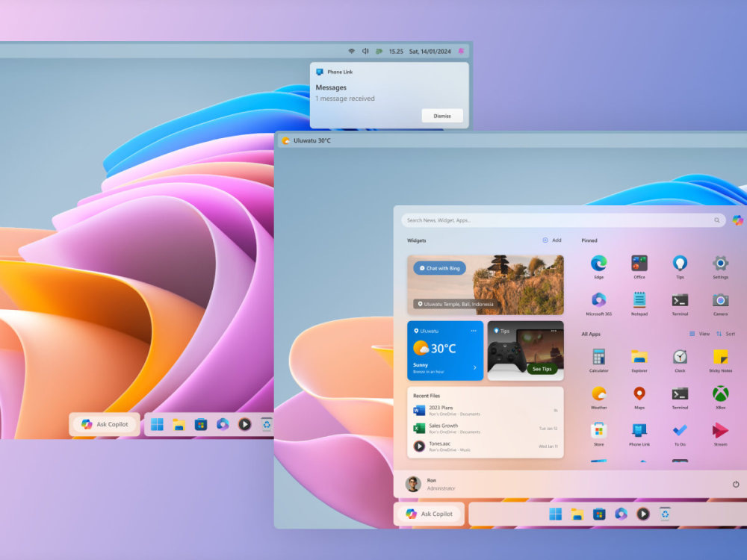Screen dimensions: 747x560
Task: Open File Explorer on the back desktop taskbar
Action: [179, 425]
